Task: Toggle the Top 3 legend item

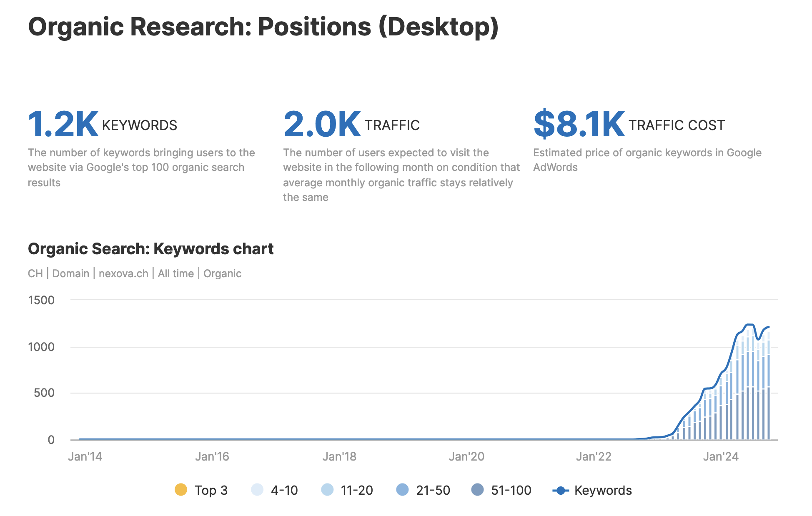Action: (201, 490)
